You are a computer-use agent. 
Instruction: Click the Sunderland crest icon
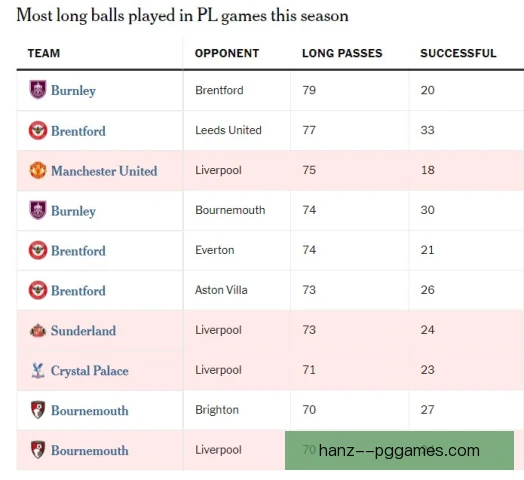(38, 330)
